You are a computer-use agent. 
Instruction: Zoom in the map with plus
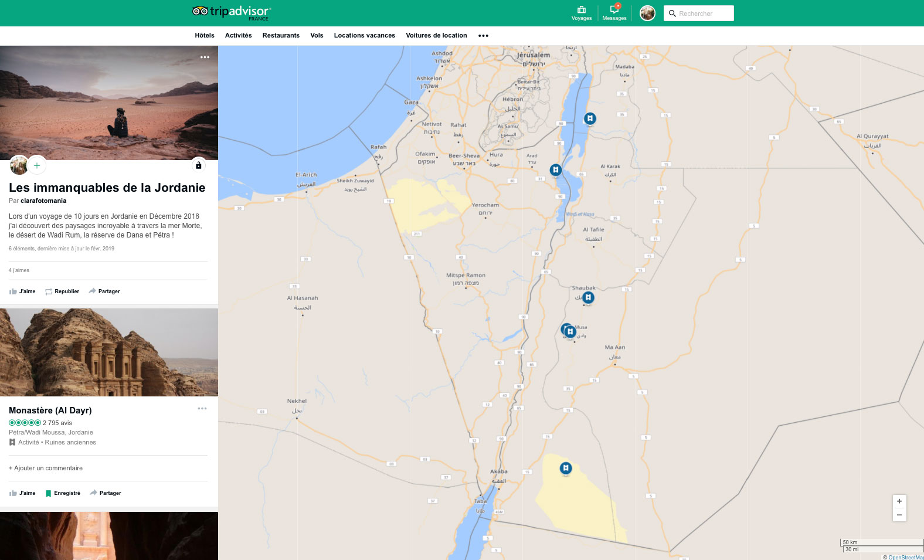[899, 501]
